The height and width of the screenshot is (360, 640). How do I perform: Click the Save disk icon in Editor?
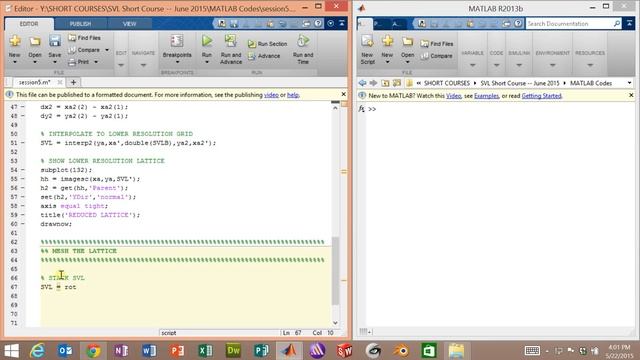coord(55,41)
